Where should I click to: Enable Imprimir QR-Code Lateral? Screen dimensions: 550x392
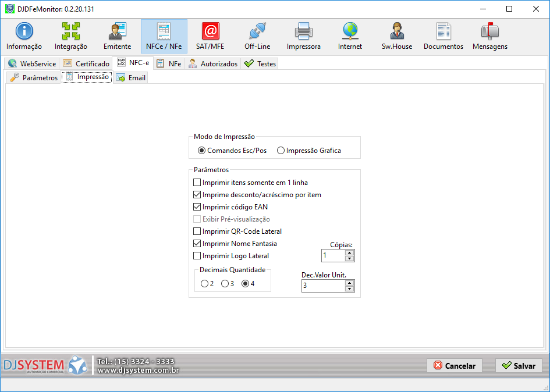(x=237, y=231)
